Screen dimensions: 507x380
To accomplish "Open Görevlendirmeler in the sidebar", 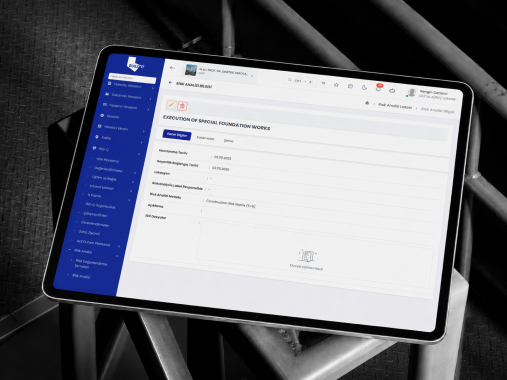I will pyautogui.click(x=95, y=224).
